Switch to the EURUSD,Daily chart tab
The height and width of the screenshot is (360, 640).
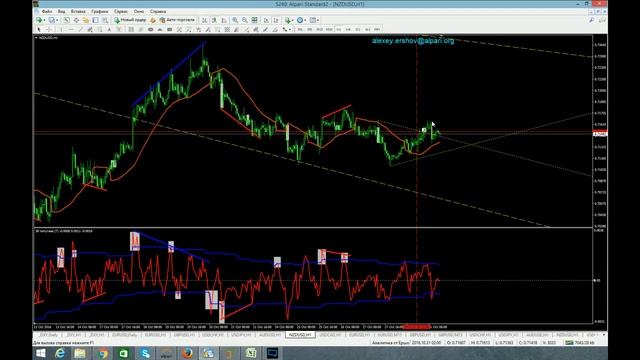point(124,335)
